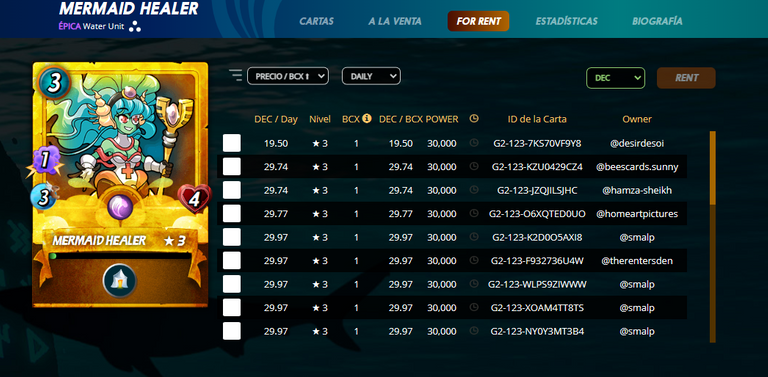
Task: Click clock icon in @desirdesoi row
Action: pos(473,143)
